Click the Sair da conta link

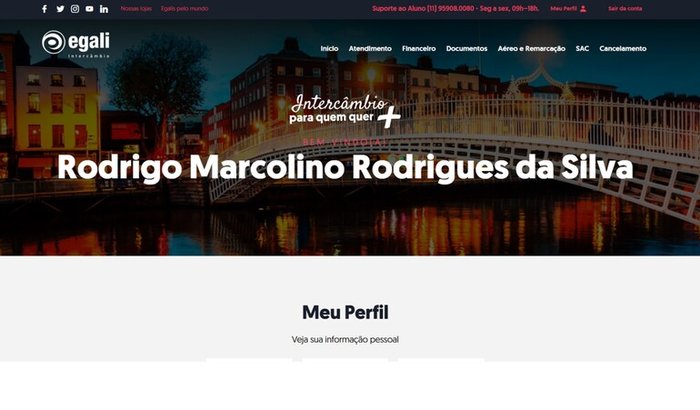(x=625, y=8)
